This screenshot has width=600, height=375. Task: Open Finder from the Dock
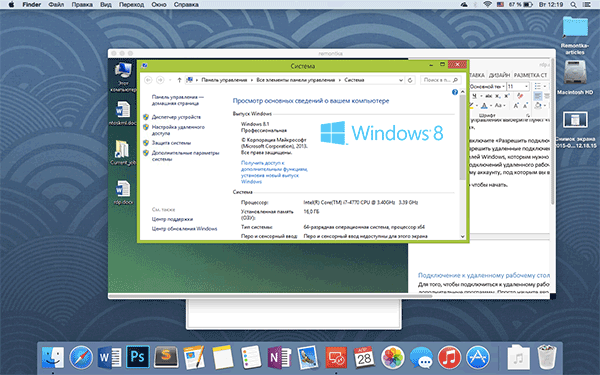coord(52,357)
